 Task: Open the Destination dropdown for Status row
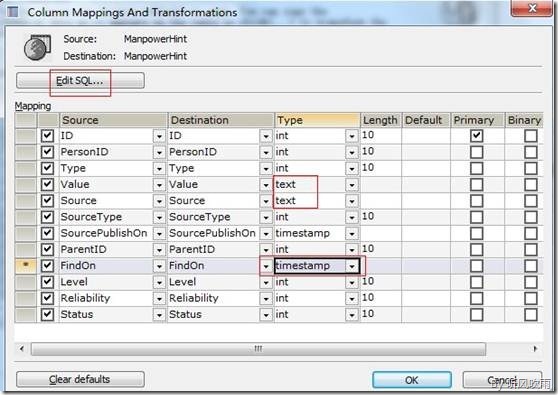pos(266,315)
